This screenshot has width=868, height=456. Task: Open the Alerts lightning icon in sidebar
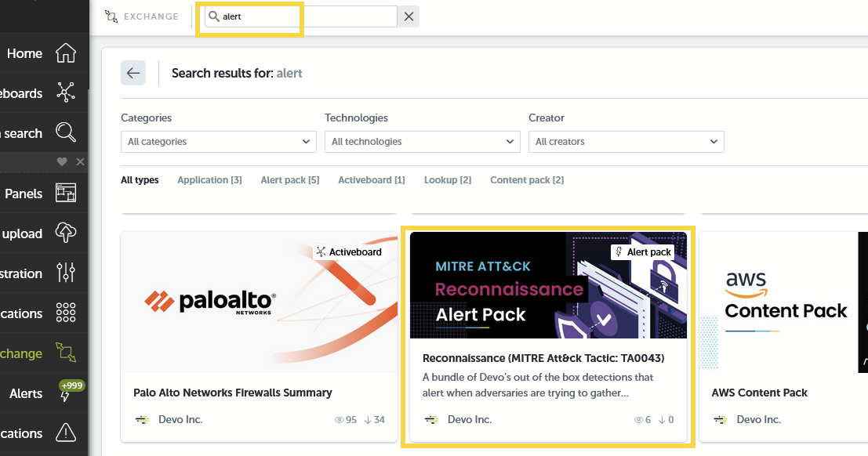point(65,396)
